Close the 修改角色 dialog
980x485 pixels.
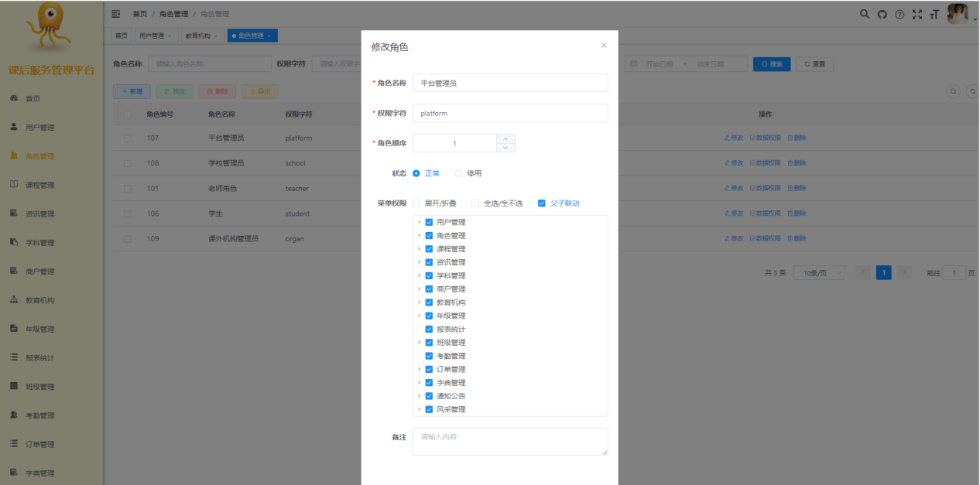(x=604, y=46)
